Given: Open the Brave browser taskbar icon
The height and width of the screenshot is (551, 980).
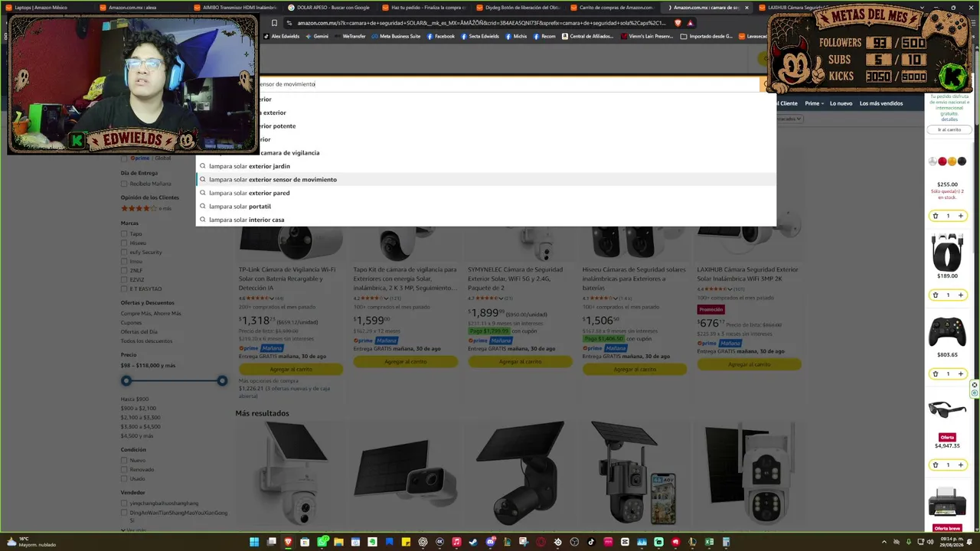Looking at the screenshot, I should [x=288, y=542].
